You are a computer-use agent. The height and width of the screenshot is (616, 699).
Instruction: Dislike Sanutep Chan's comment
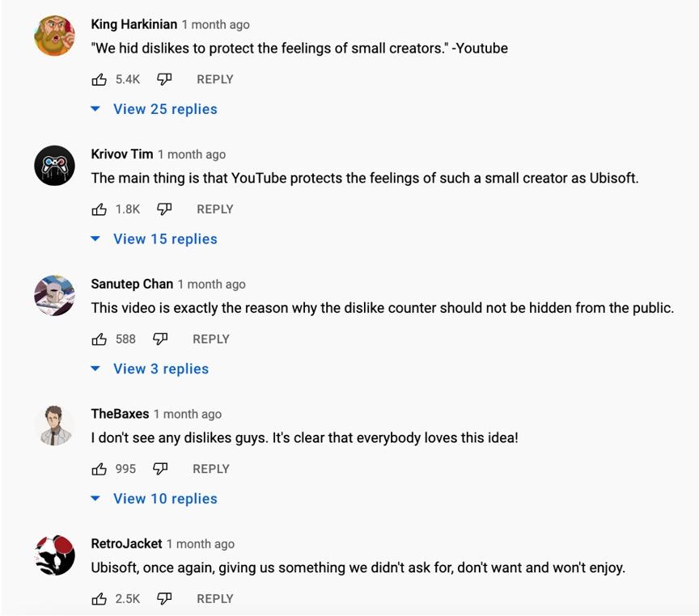tap(160, 340)
